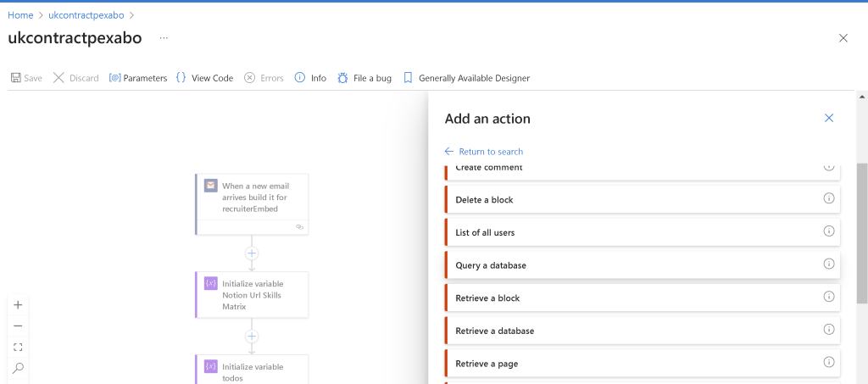Show info for Delete a block

point(829,198)
